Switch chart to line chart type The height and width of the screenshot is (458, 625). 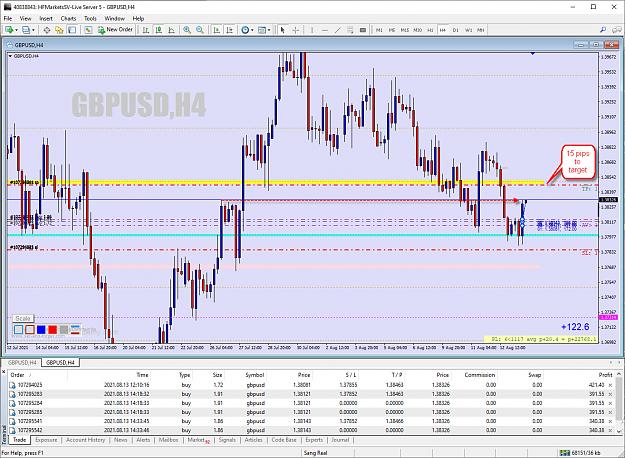[171, 30]
